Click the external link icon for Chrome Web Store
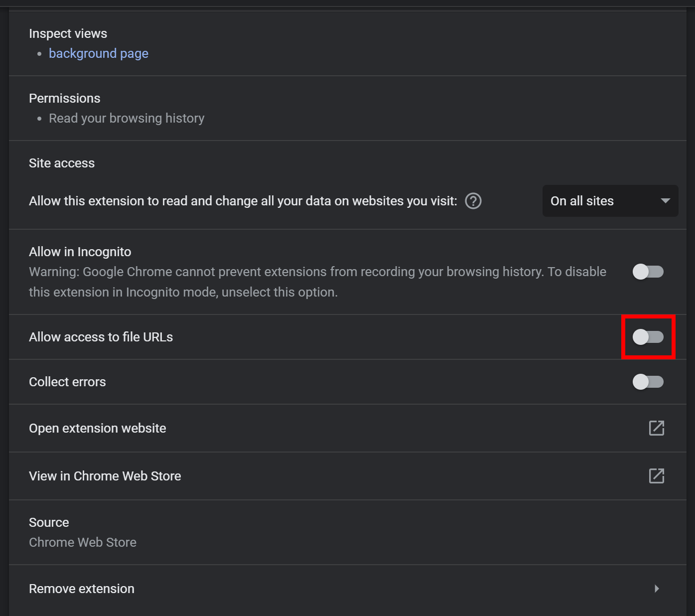The height and width of the screenshot is (616, 695). click(x=656, y=476)
